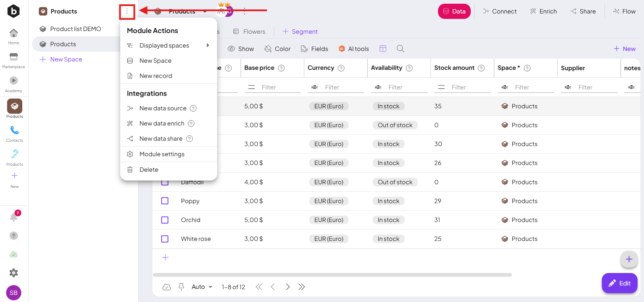Click the pin icon in footer
The width and height of the screenshot is (644, 302).
pyautogui.click(x=181, y=287)
